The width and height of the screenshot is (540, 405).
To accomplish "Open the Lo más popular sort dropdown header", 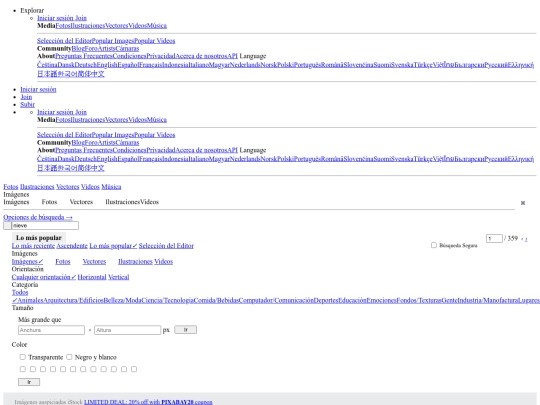I will (x=39, y=238).
